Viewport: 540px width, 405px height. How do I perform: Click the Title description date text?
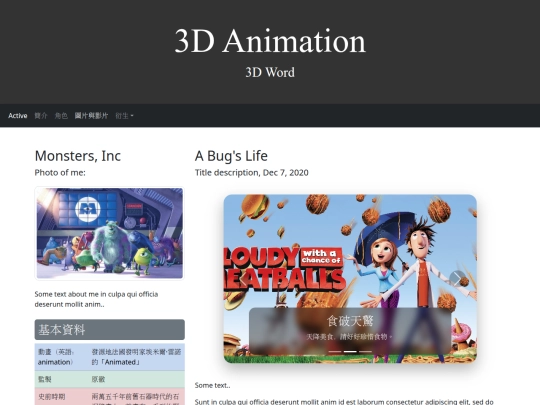tap(251, 173)
